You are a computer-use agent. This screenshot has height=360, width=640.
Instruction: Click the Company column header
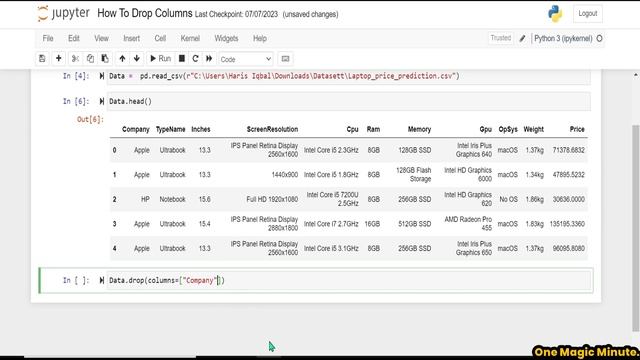click(x=136, y=129)
